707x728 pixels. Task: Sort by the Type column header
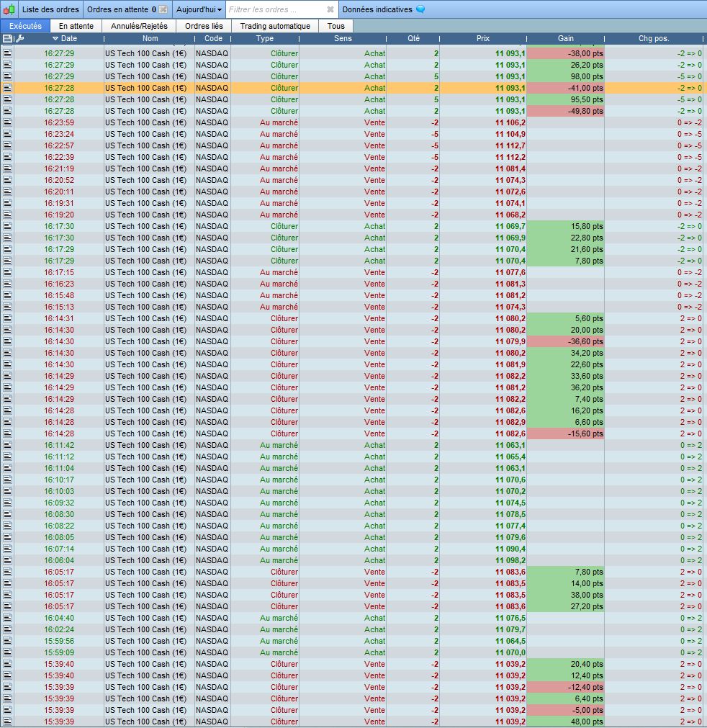[x=265, y=39]
